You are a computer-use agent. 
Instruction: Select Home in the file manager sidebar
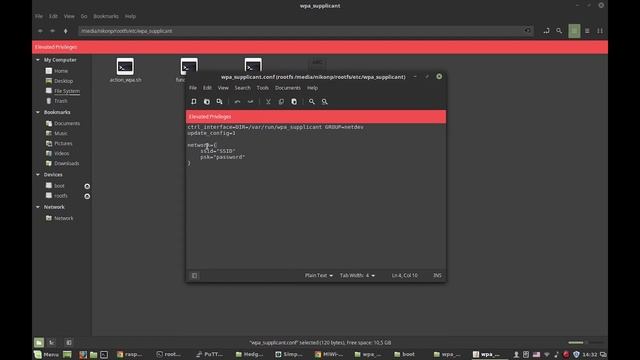pyautogui.click(x=61, y=71)
